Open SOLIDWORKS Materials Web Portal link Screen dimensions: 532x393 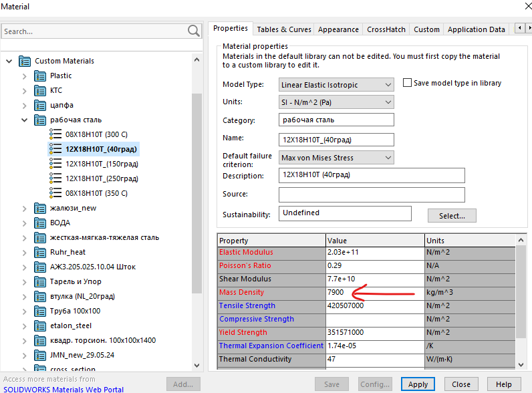[63, 389]
